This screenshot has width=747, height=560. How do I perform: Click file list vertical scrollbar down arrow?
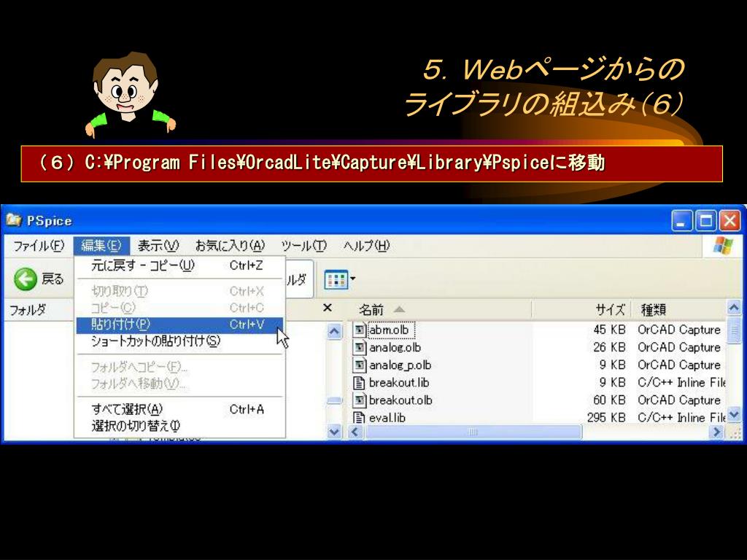(x=734, y=415)
